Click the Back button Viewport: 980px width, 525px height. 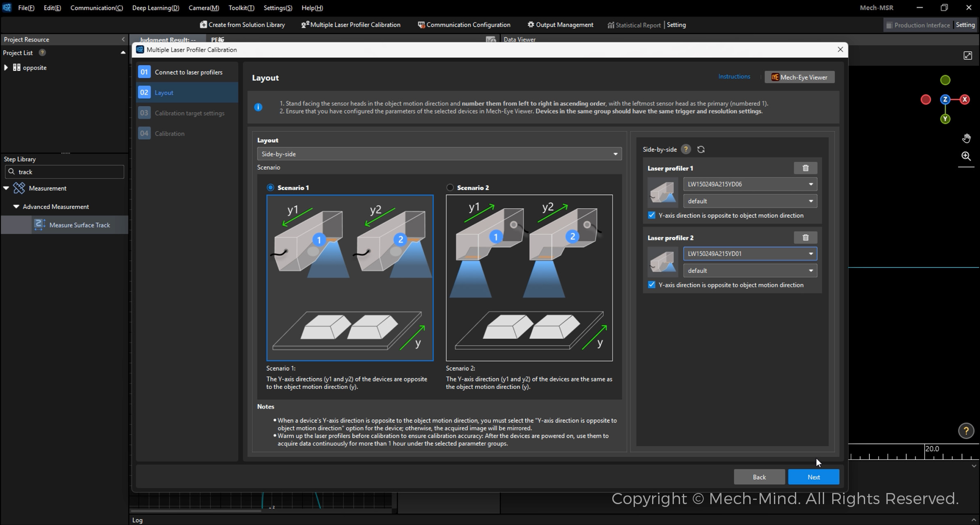(759, 477)
